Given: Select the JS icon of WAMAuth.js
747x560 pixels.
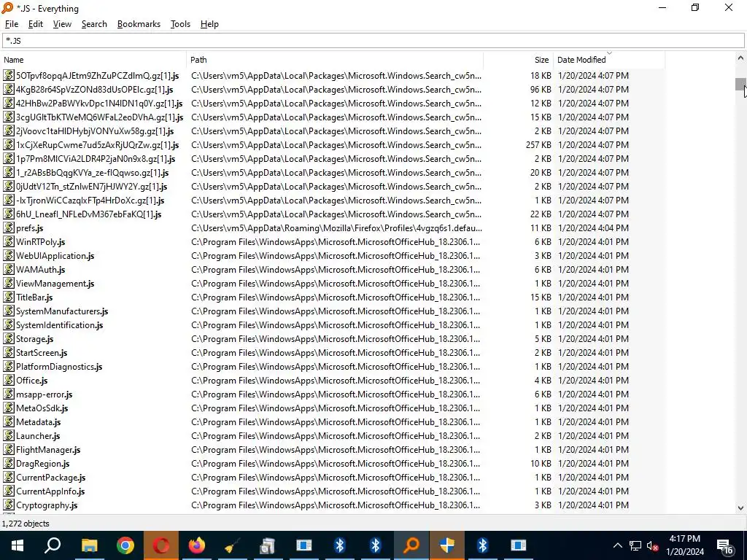Looking at the screenshot, I should click(9, 270).
